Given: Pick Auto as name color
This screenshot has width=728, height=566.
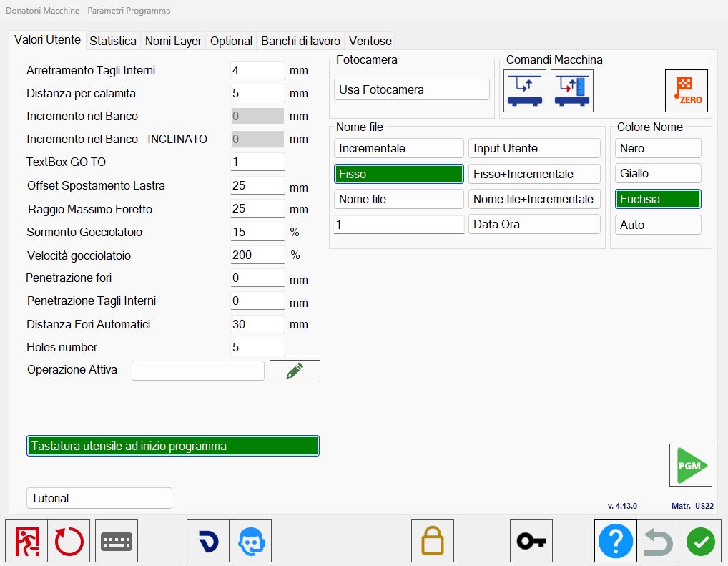Looking at the screenshot, I should coord(658,225).
